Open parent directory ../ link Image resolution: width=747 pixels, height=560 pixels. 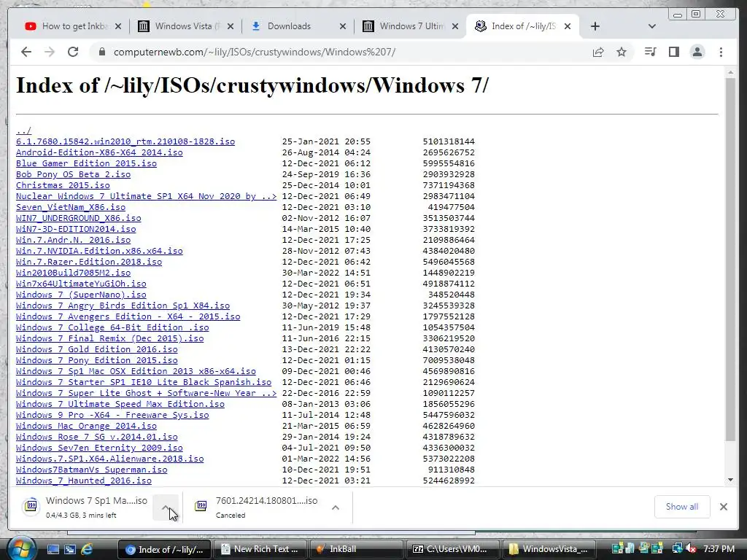click(x=23, y=131)
